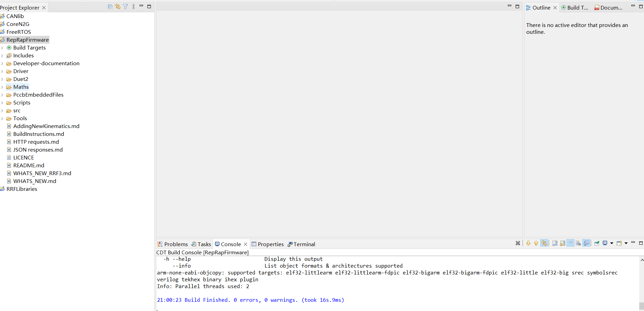Expand the Driver folder
The height and width of the screenshot is (311, 644).
pos(2,71)
